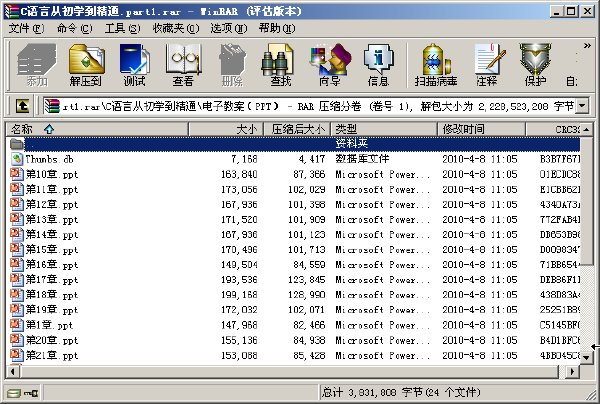600x404 pixels.
Task: Click the Extract To (解压到) icon
Action: [x=86, y=64]
